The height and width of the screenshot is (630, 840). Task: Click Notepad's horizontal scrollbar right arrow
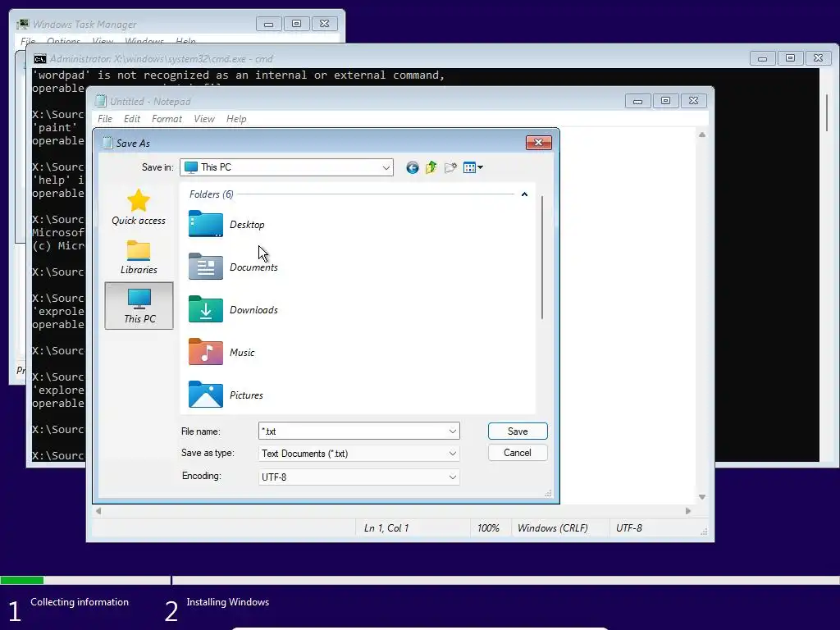click(x=688, y=511)
